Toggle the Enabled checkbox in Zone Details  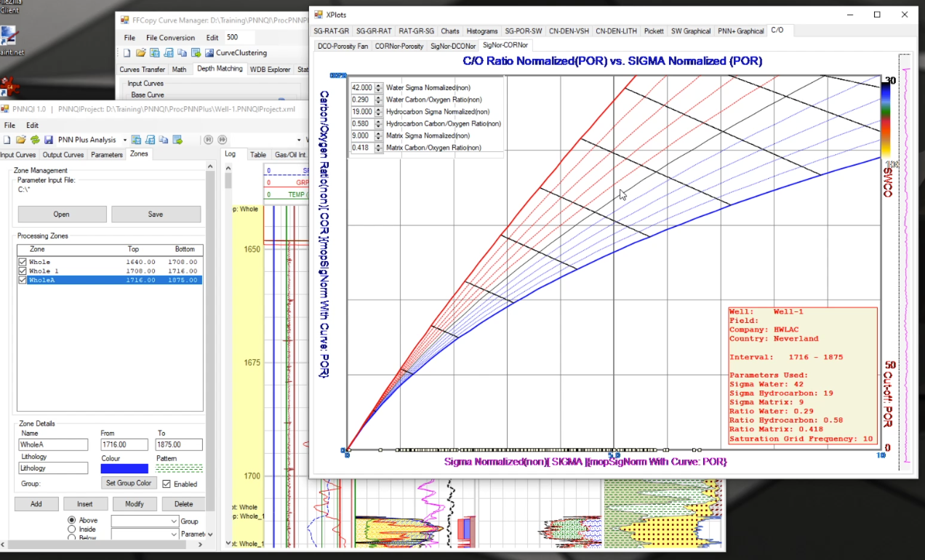tap(167, 484)
